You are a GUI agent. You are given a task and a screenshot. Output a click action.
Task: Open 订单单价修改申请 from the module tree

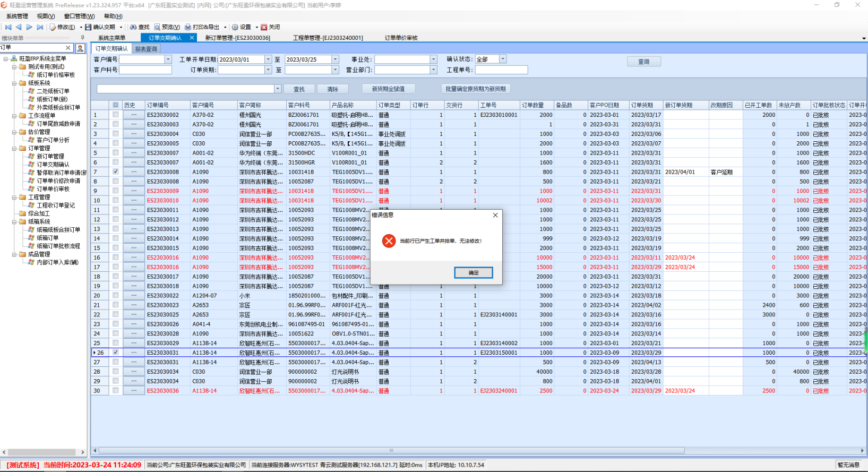58,181
